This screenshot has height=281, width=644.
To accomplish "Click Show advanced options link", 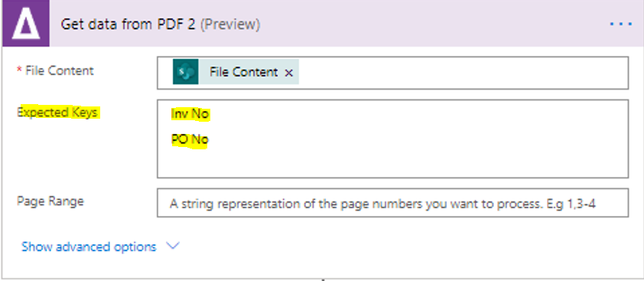I will (89, 247).
